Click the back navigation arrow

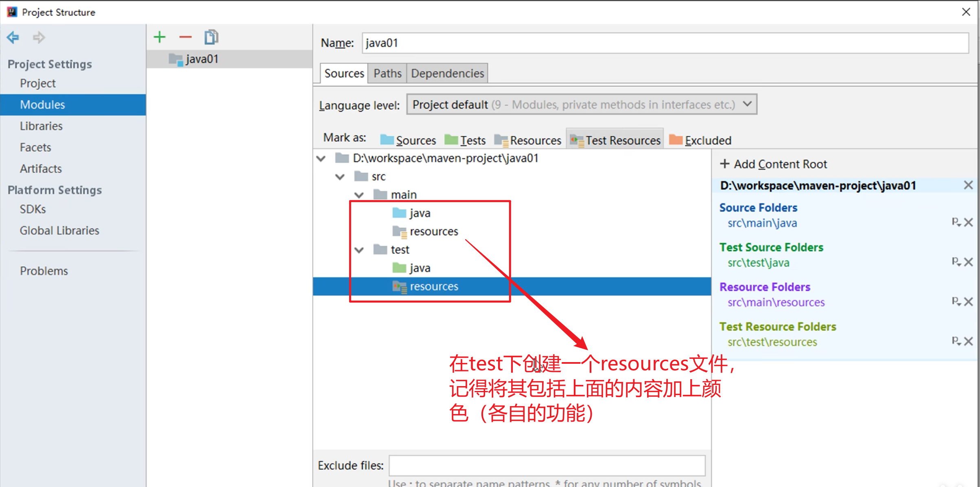coord(13,37)
